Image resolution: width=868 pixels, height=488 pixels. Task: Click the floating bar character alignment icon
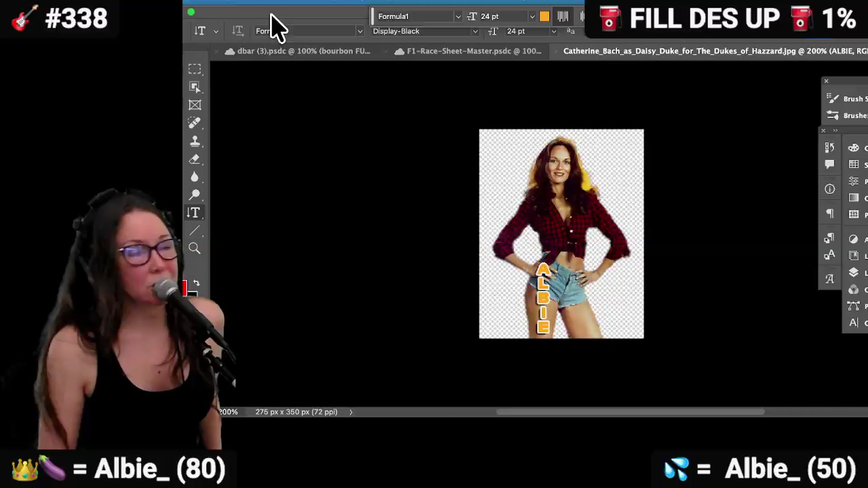pyautogui.click(x=563, y=17)
